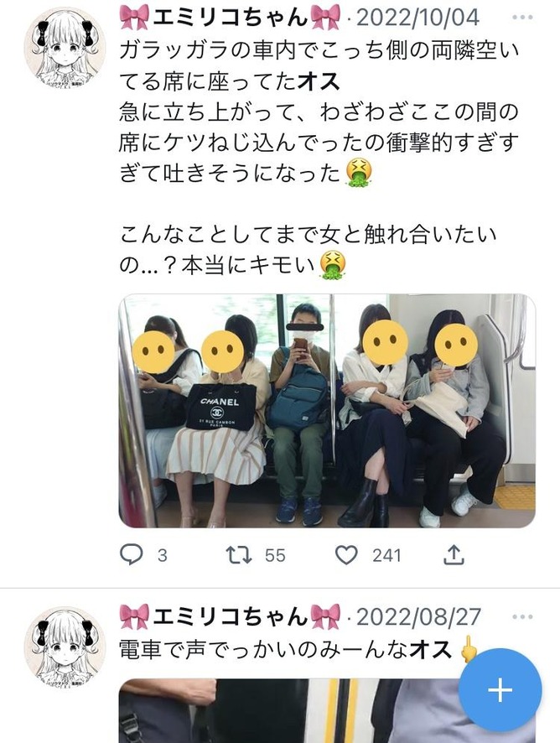View the like count 241
Viewport: 560px width, 743px height.
pyautogui.click(x=386, y=555)
